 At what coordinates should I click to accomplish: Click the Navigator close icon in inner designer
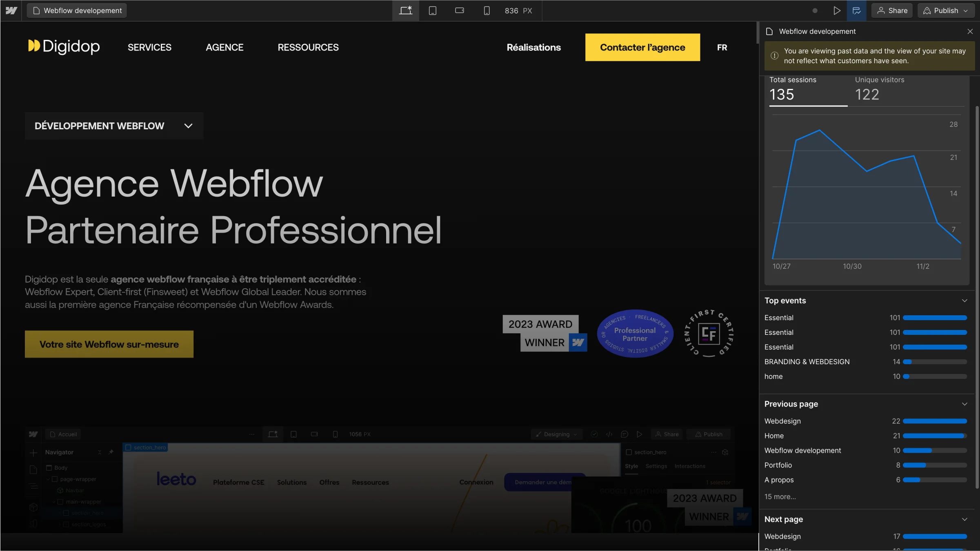100,452
